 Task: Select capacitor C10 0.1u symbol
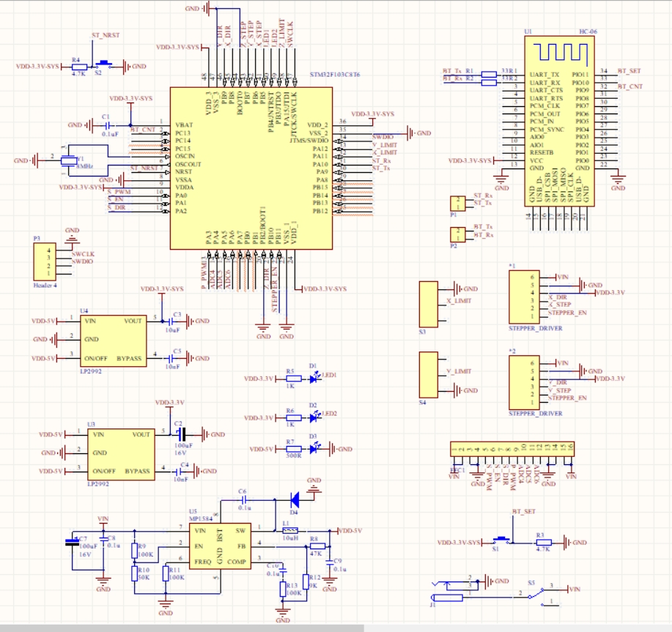tap(283, 570)
